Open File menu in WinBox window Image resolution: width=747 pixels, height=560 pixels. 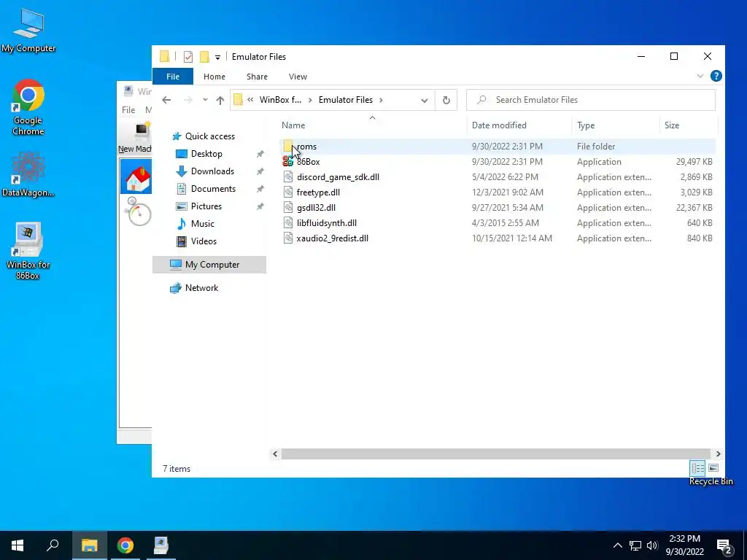[128, 110]
